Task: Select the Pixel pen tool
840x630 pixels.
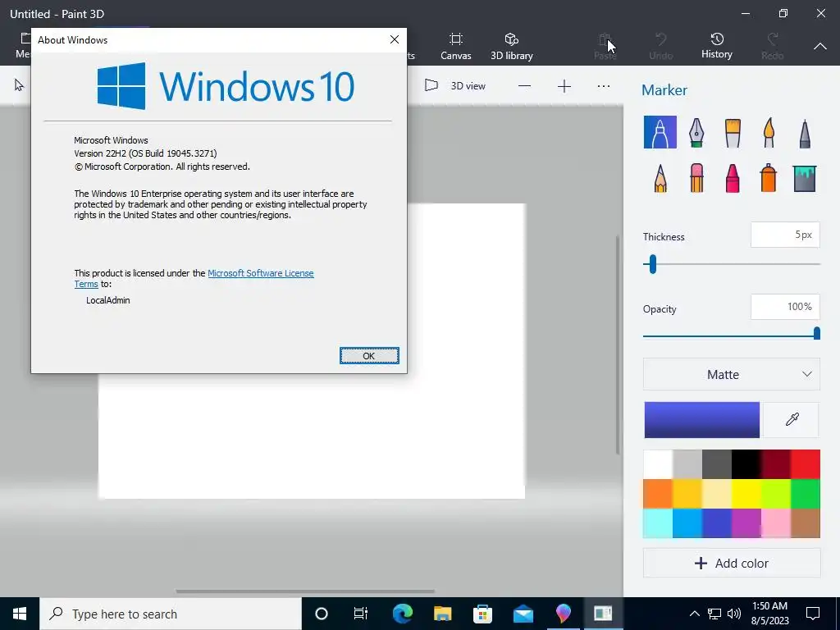Action: tap(804, 132)
